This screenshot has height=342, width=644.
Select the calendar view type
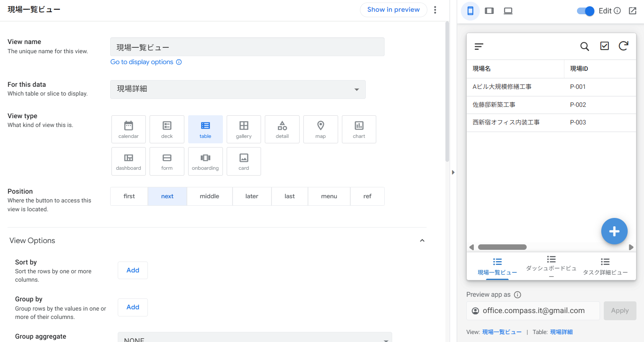point(128,130)
